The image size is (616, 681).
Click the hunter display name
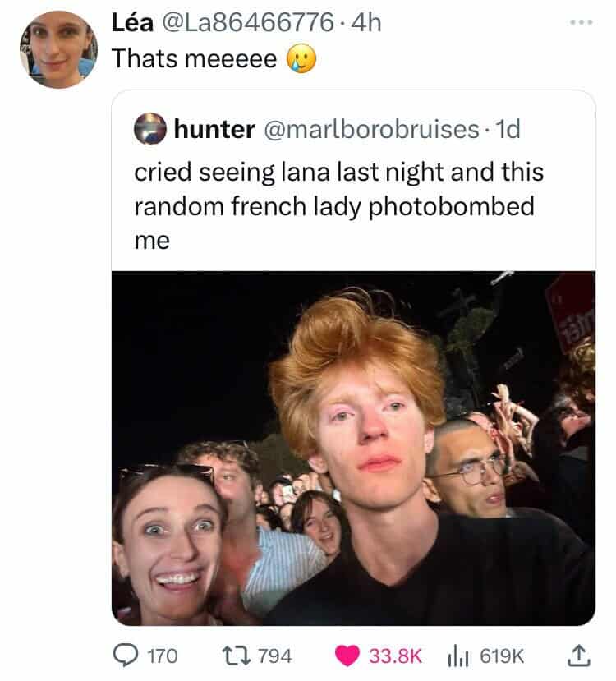[214, 130]
